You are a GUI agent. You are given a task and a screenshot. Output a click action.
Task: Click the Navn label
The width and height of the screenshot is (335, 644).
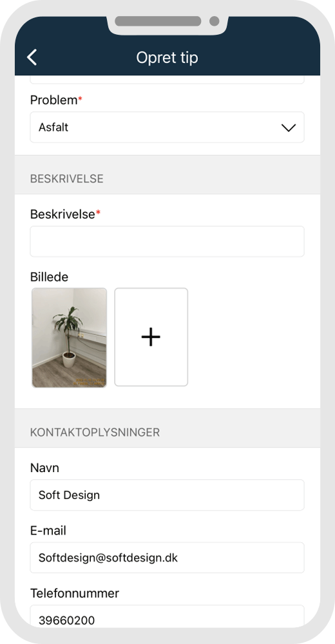(44, 468)
